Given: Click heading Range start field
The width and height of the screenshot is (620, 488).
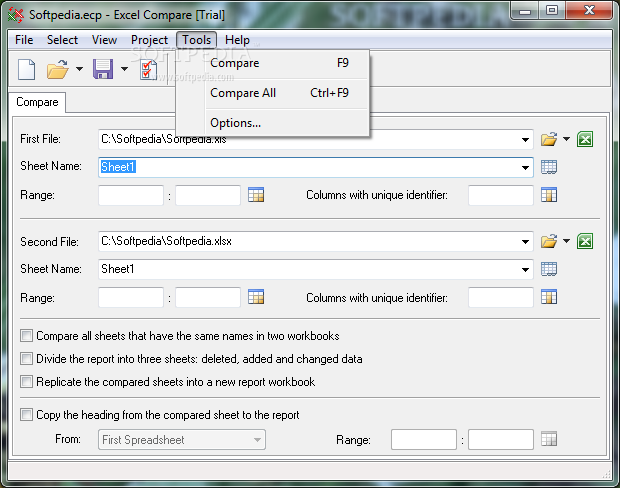Looking at the screenshot, I should (424, 440).
